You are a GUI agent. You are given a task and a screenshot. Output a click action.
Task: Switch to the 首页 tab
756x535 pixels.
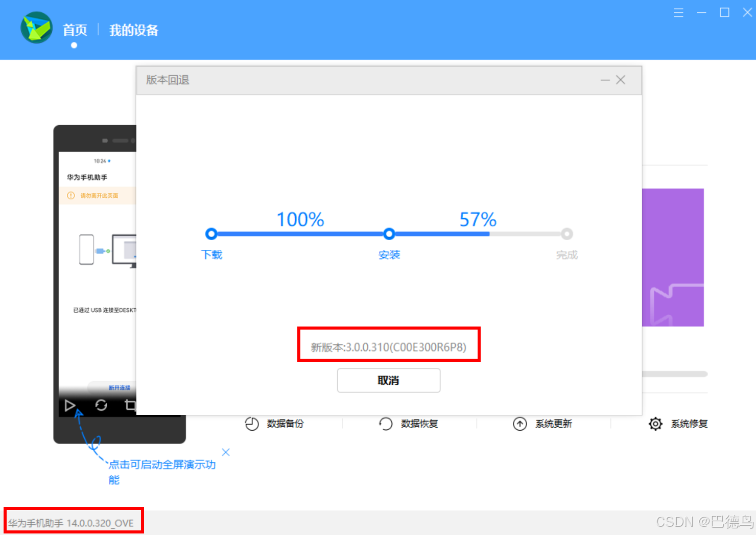coord(75,30)
